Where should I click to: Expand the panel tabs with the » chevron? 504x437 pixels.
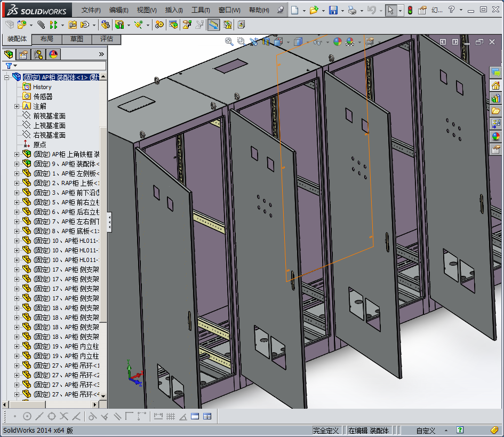click(x=101, y=54)
